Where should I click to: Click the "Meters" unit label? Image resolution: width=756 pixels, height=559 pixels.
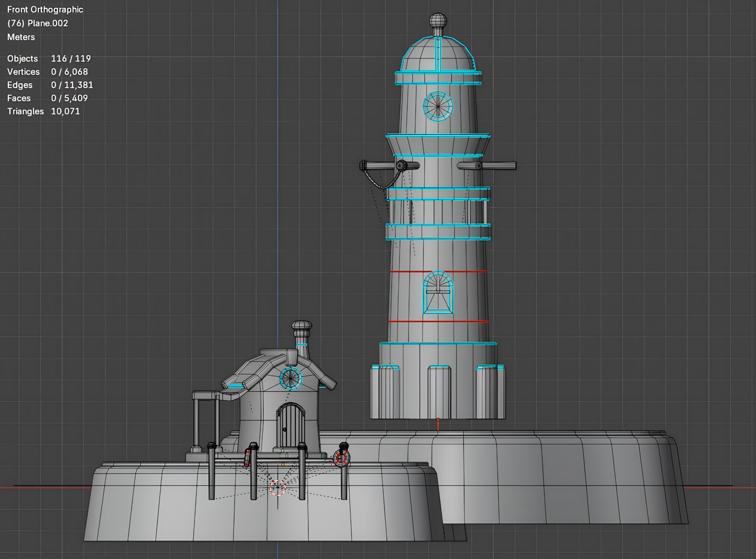21,37
